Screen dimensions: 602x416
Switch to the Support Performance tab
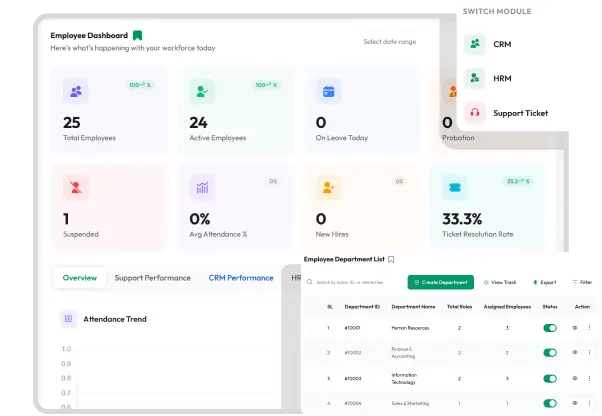(152, 278)
